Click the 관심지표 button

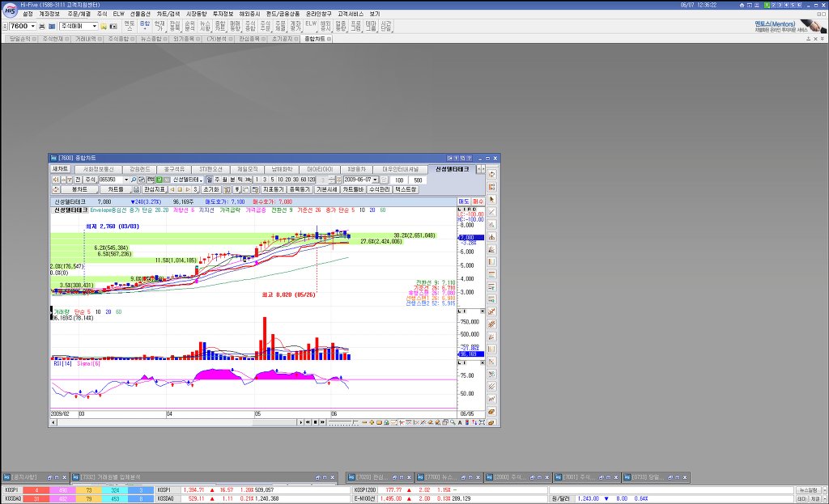(155, 189)
